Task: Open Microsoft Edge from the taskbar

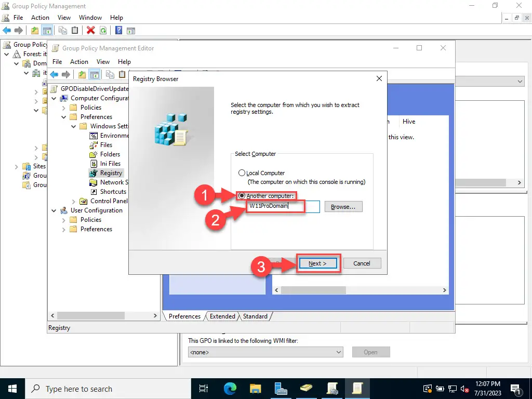Action: click(x=230, y=388)
